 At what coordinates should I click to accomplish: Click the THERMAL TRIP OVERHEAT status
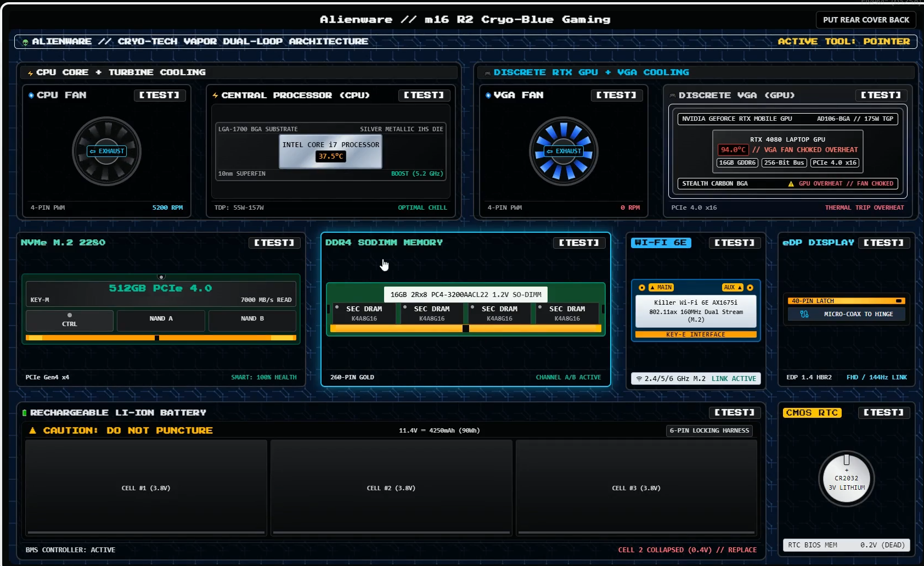(x=864, y=208)
